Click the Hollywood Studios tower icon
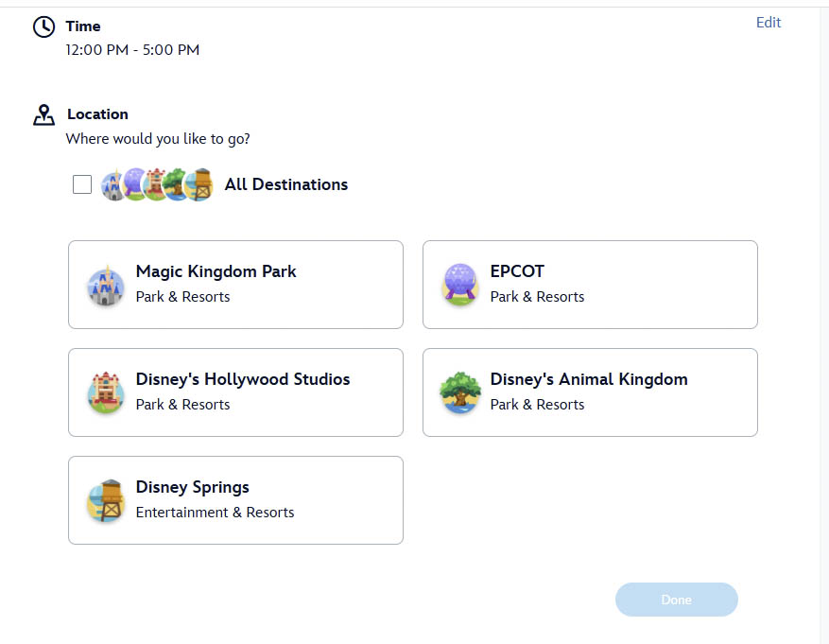The image size is (829, 644). pyautogui.click(x=106, y=393)
